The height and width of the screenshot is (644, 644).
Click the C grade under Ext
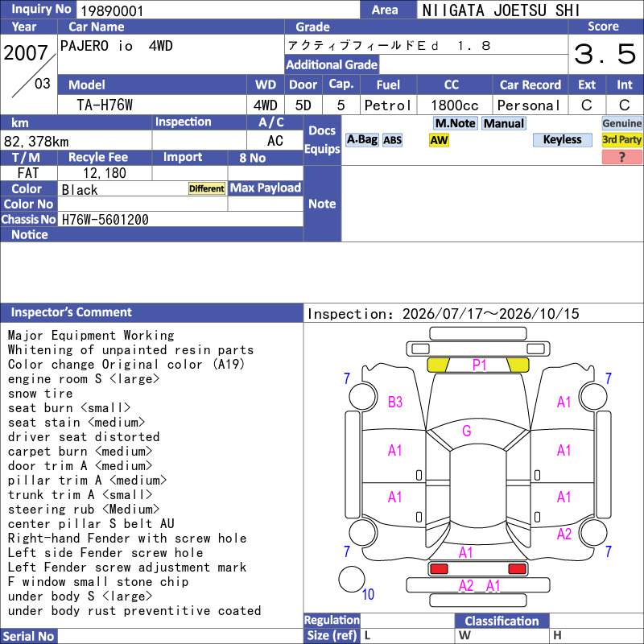(x=587, y=105)
